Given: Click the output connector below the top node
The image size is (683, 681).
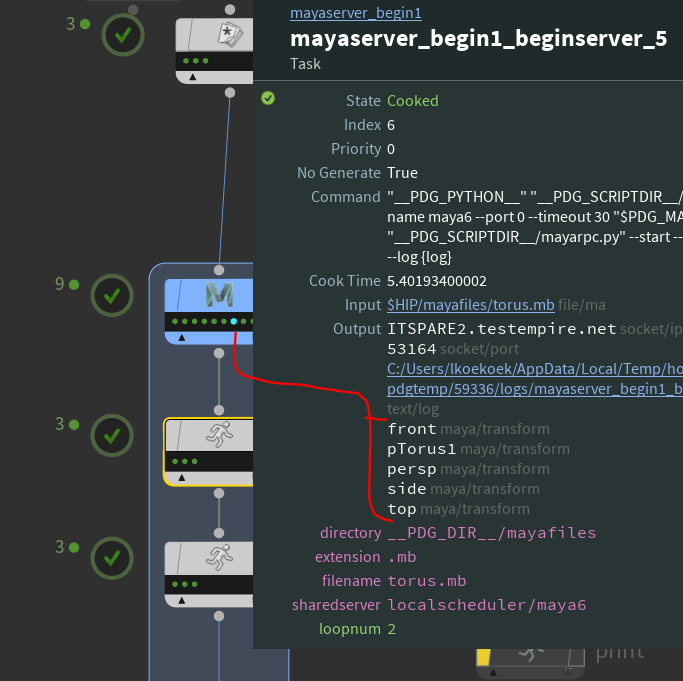Looking at the screenshot, I should (230, 92).
